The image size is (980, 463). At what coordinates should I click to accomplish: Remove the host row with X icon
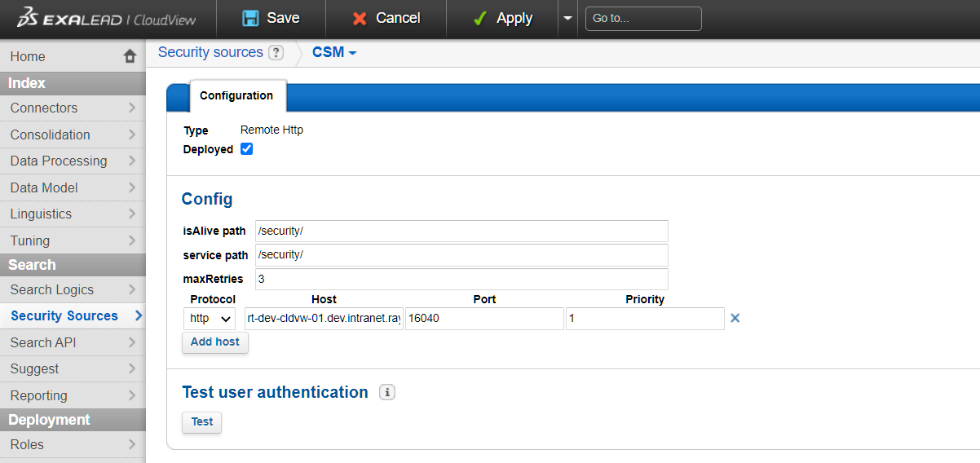point(735,318)
